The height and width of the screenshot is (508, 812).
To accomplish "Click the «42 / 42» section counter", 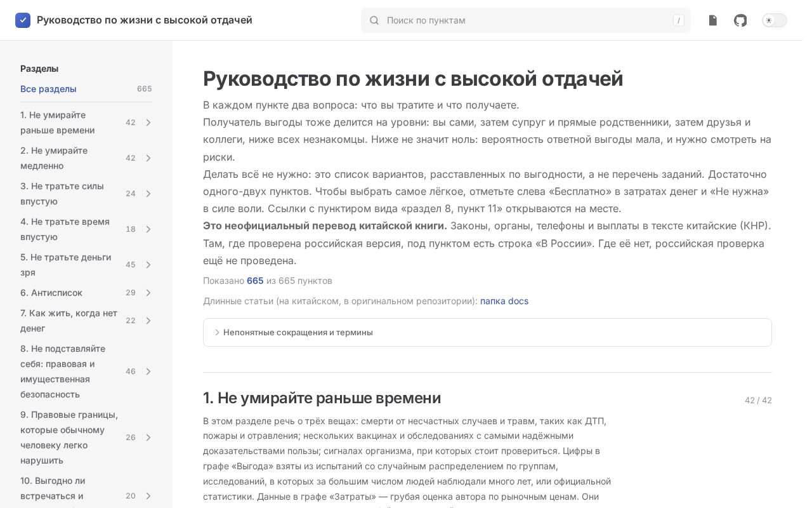I will pyautogui.click(x=758, y=400).
